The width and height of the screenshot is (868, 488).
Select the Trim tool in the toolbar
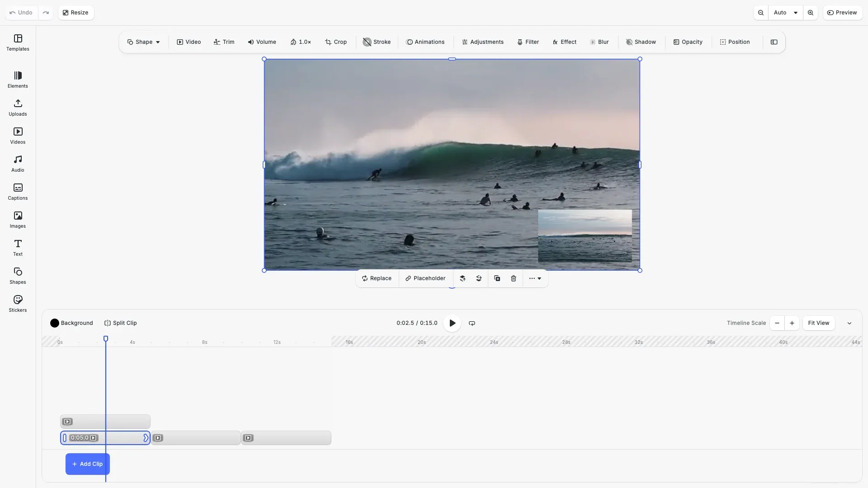224,42
